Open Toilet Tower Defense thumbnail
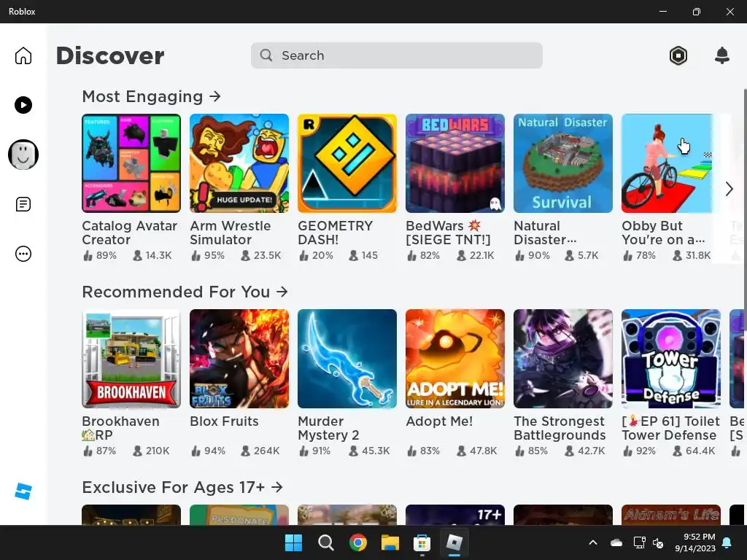Screen dimensions: 747x560 click(x=671, y=359)
